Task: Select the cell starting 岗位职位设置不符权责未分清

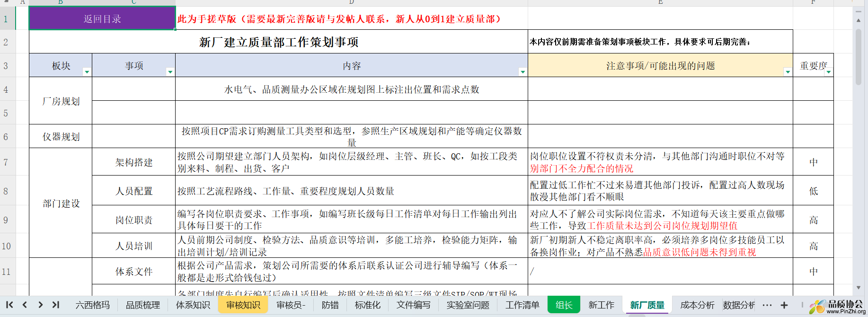Action: (x=660, y=162)
